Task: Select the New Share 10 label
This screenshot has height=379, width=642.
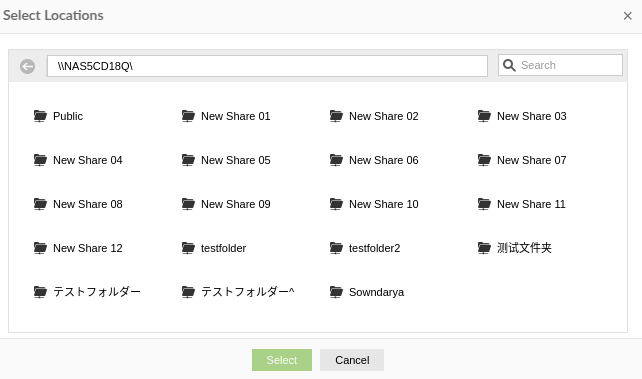Action: tap(384, 204)
